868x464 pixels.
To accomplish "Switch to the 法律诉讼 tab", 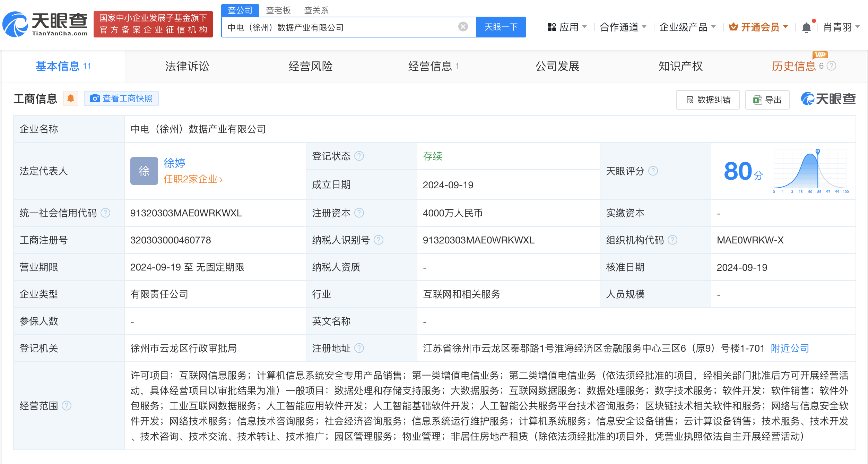I will pyautogui.click(x=187, y=66).
